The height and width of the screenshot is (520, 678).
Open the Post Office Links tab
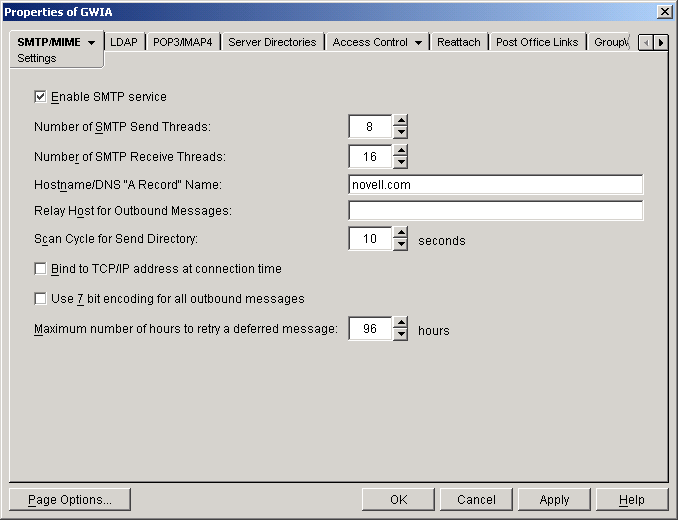(537, 42)
